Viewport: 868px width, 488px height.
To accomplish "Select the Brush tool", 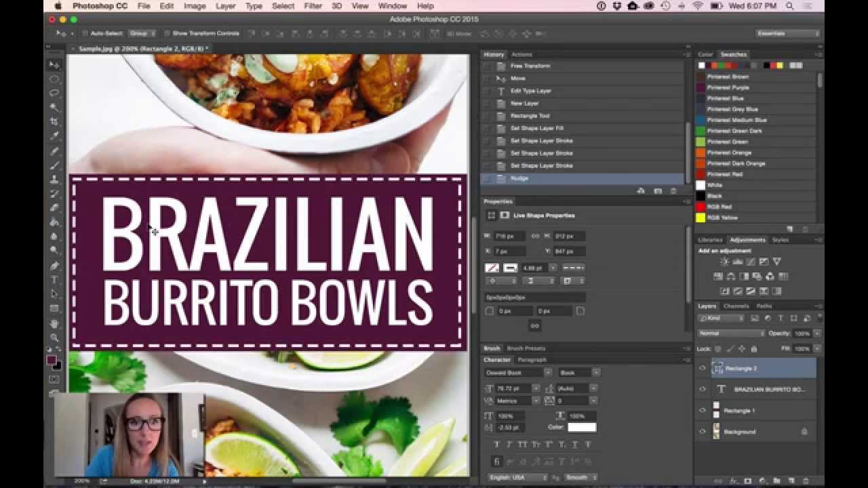I will click(x=54, y=165).
